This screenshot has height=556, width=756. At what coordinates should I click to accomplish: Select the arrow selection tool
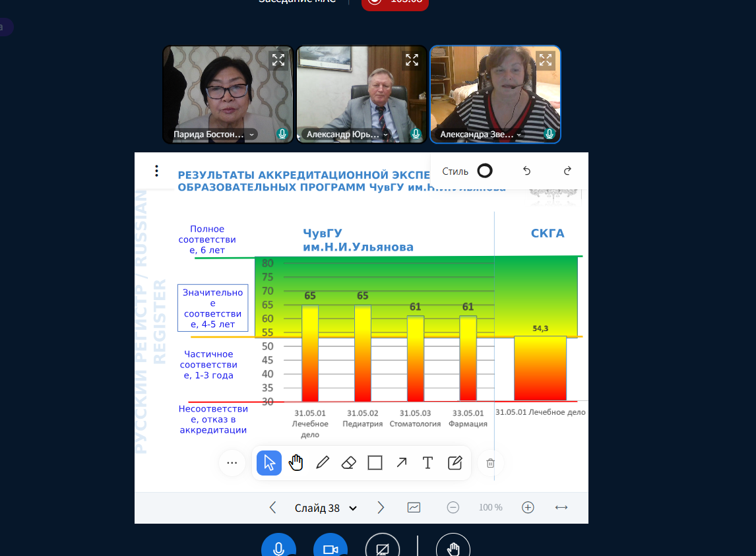269,463
